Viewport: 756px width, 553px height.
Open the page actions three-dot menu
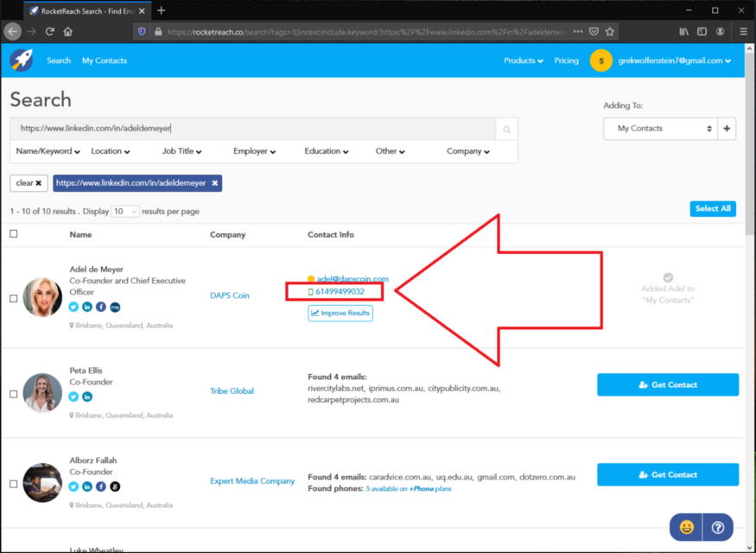(578, 31)
